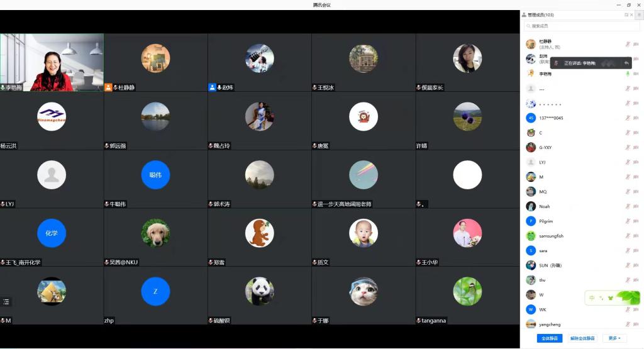644x349 pixels.
Task: Click the camera icon for samsungfish
Action: point(636,236)
